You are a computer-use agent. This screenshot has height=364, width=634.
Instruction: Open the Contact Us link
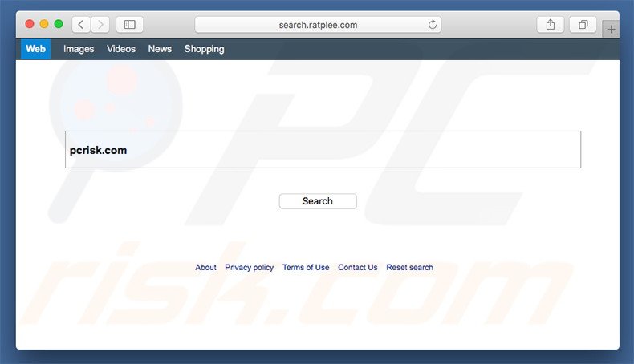click(x=358, y=268)
